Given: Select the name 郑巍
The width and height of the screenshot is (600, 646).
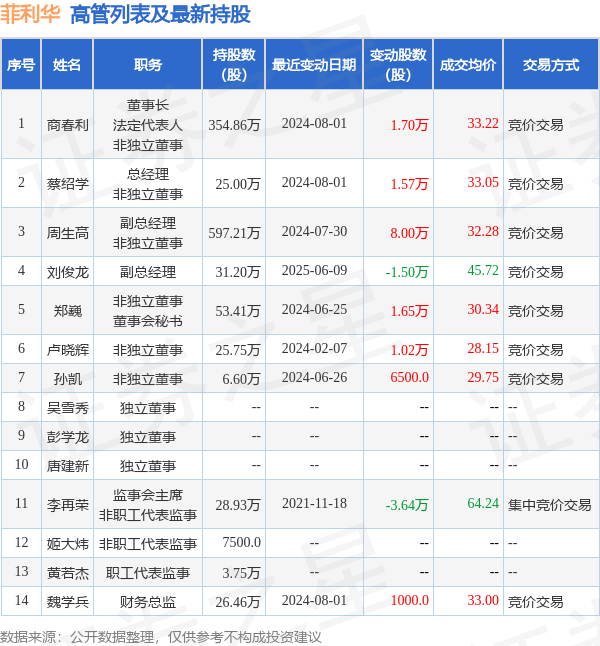Looking at the screenshot, I should [x=68, y=311].
